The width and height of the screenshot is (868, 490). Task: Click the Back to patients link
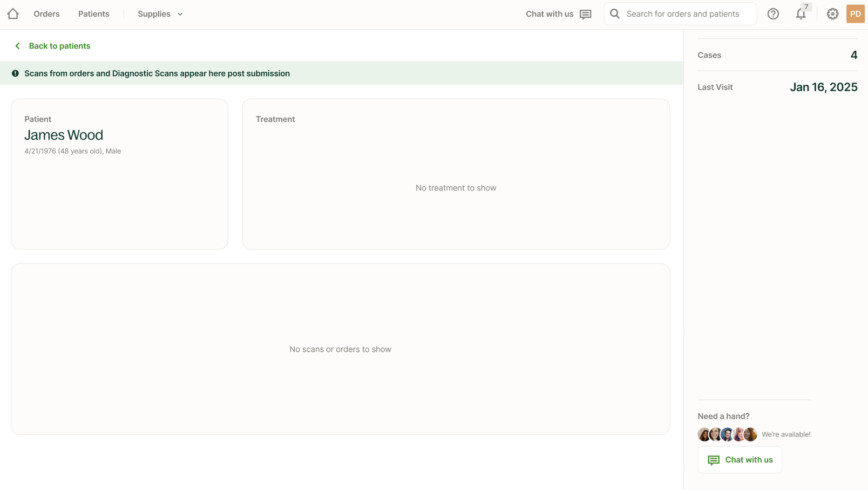click(59, 46)
